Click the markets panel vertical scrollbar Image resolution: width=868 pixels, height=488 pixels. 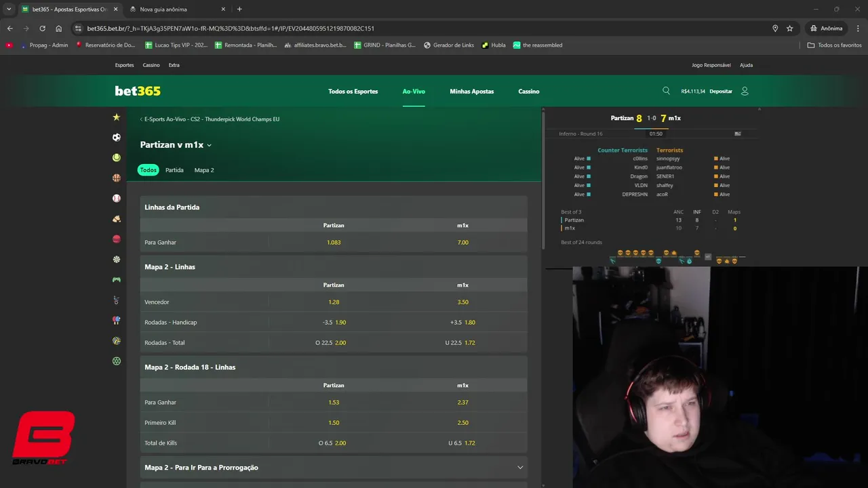[544, 180]
